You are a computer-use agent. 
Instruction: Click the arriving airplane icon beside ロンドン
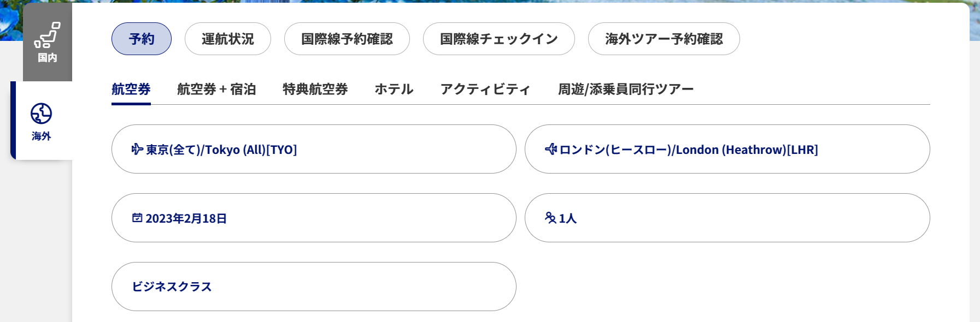[x=551, y=149]
